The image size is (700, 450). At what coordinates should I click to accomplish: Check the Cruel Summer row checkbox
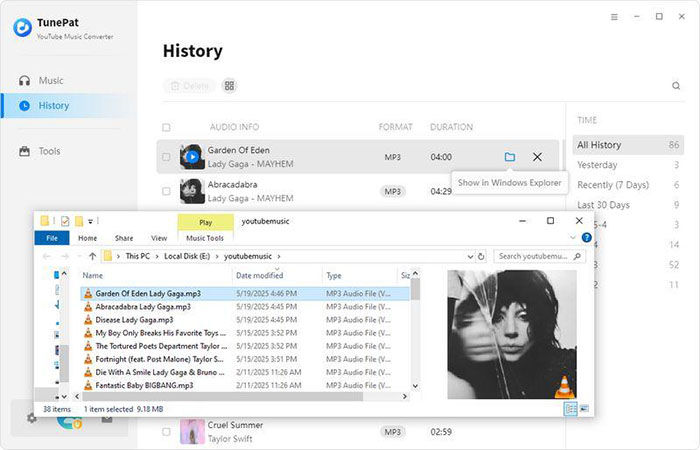click(x=166, y=432)
